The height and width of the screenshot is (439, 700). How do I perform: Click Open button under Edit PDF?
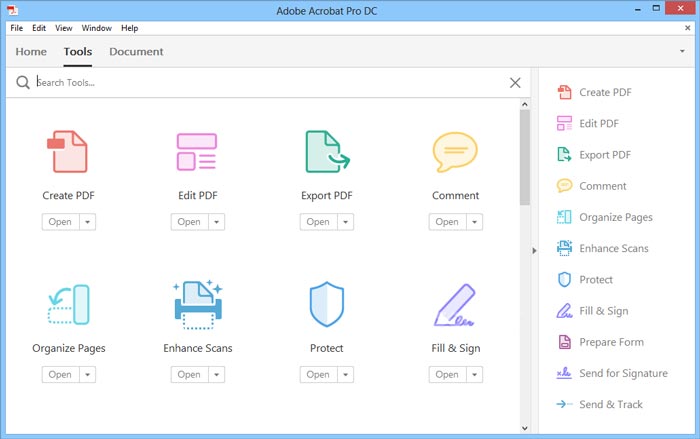189,222
